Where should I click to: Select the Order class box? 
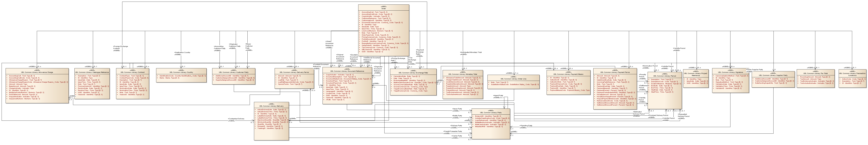click(x=383, y=8)
